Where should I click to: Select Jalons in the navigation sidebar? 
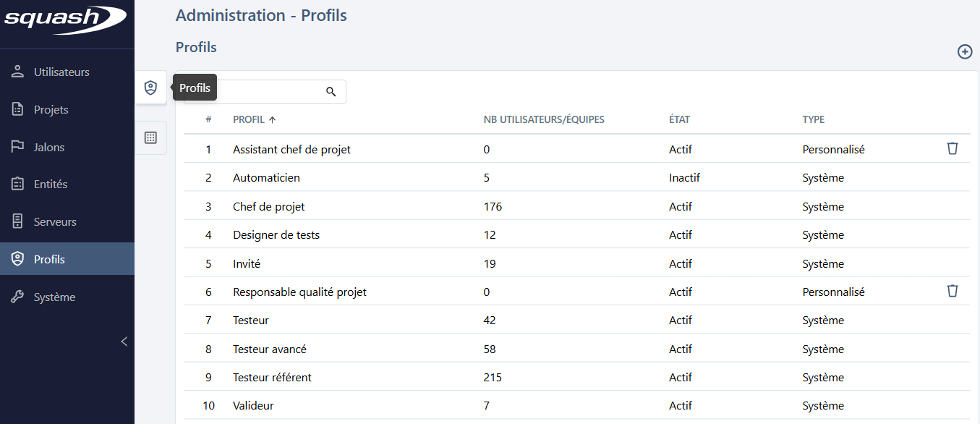pyautogui.click(x=50, y=146)
